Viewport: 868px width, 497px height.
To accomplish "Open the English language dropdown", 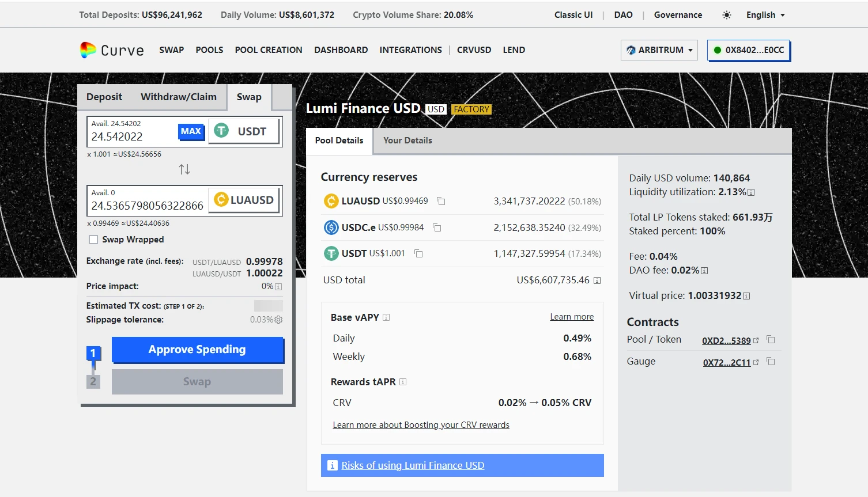I will point(765,15).
